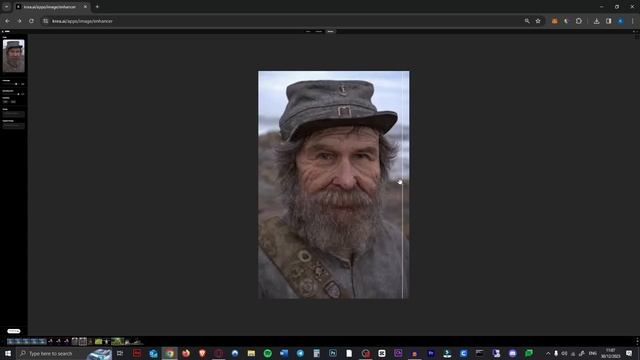Open the orange extension icon in the toolbar
Viewport: 640px width, 360px height.
coord(554,21)
